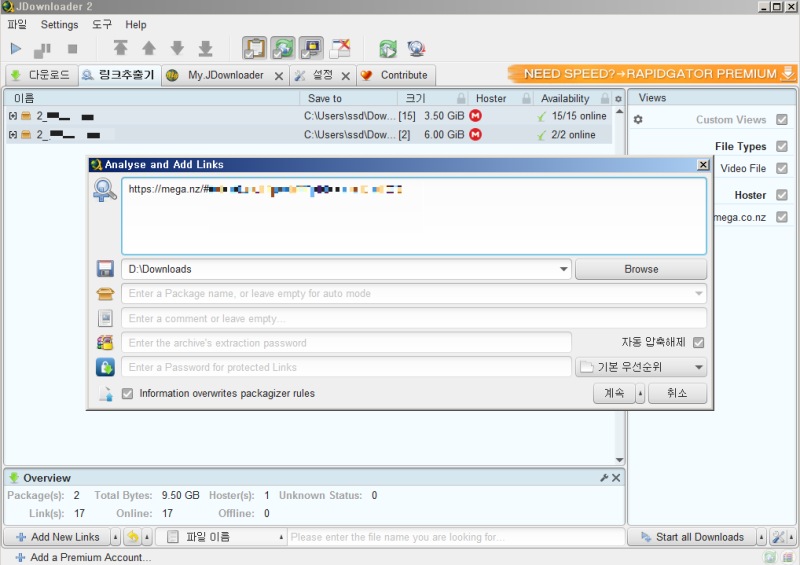Switch to My.JDownloader tab
The image size is (800, 565).
point(224,76)
